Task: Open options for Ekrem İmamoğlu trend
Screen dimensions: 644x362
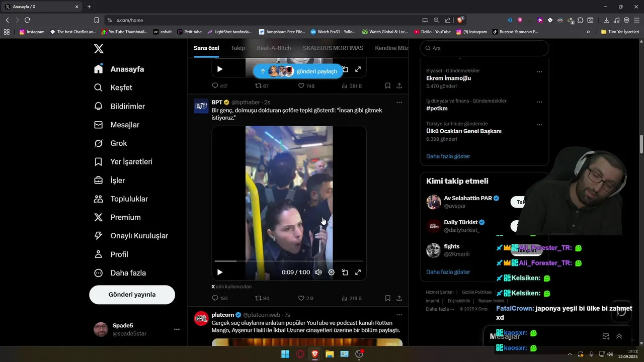Action: [x=539, y=72]
